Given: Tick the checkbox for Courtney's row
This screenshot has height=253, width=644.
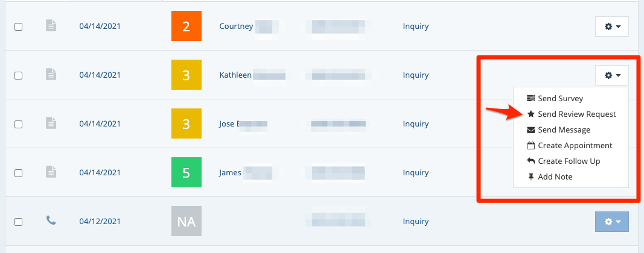Looking at the screenshot, I should coord(19,27).
